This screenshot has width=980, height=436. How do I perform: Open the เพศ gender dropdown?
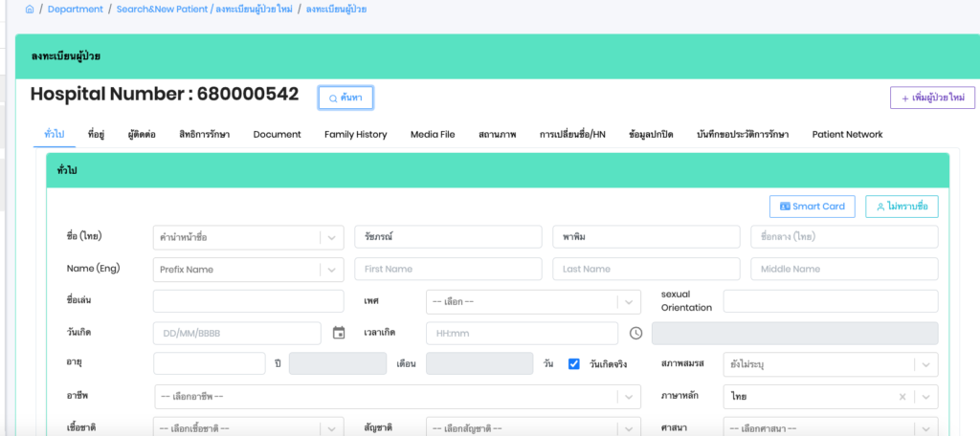pos(628,302)
